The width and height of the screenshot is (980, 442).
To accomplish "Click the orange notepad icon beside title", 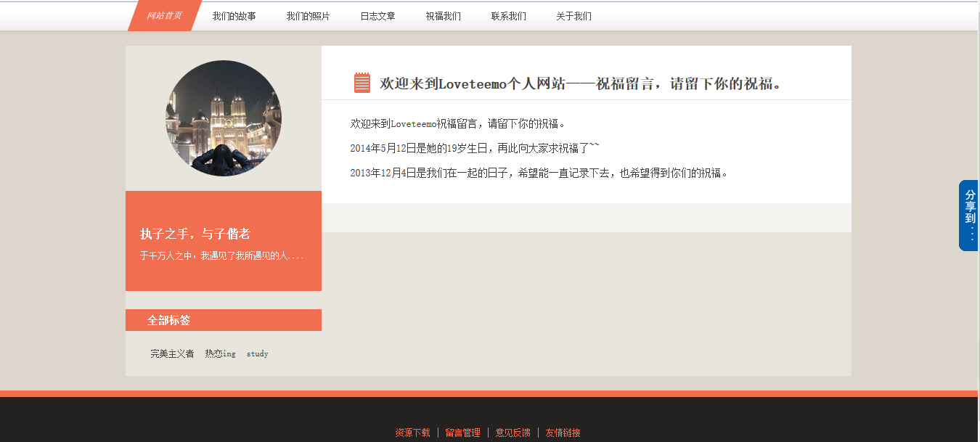I will pos(362,83).
